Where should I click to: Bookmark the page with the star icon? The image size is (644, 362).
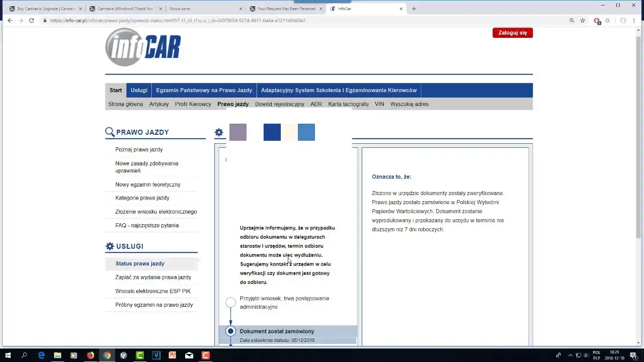click(x=583, y=21)
